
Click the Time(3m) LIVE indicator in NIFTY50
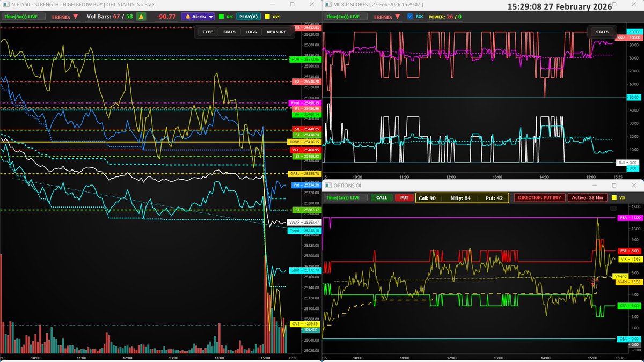[x=23, y=17]
